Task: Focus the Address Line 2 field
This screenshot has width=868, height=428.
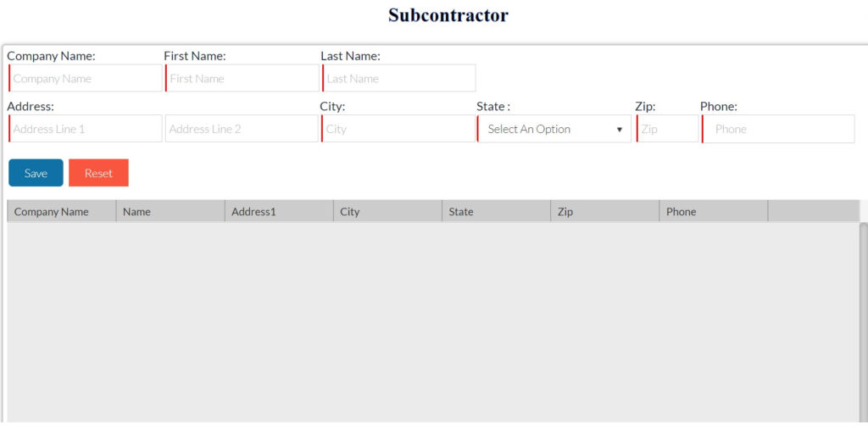Action: tap(242, 129)
